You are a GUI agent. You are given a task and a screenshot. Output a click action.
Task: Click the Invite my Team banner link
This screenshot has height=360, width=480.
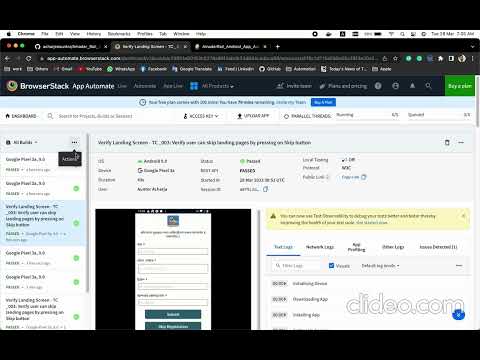291,102
